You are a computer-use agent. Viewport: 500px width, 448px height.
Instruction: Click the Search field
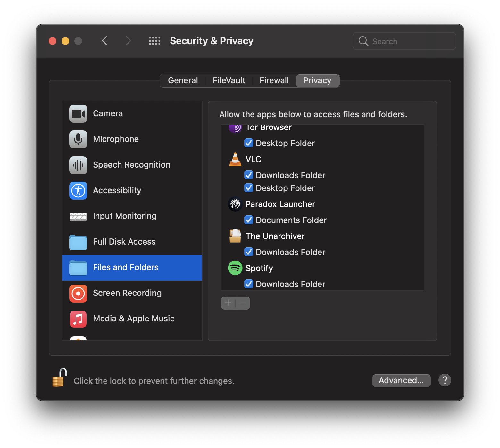point(404,41)
